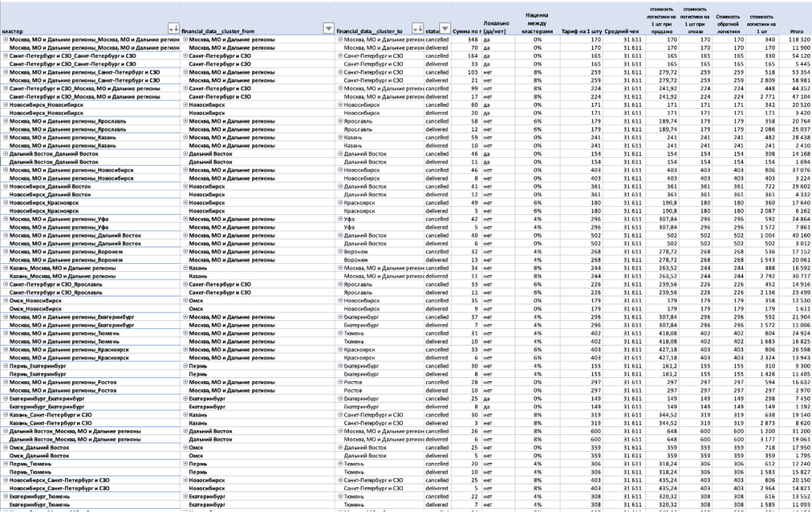Collapse the Екатеринбург_Тюмень кластер group
Screen dimensions: 812x512
click(6, 496)
